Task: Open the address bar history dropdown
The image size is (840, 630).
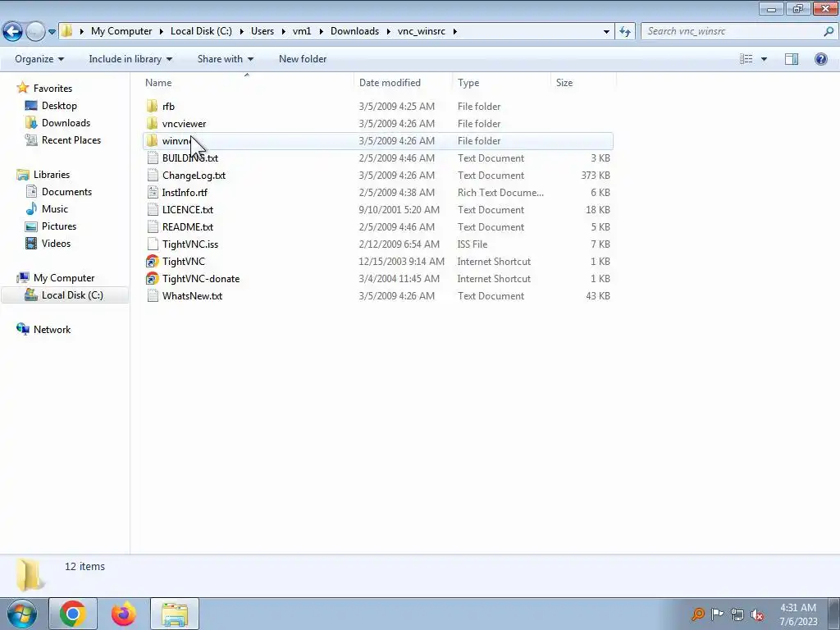Action: [x=606, y=32]
